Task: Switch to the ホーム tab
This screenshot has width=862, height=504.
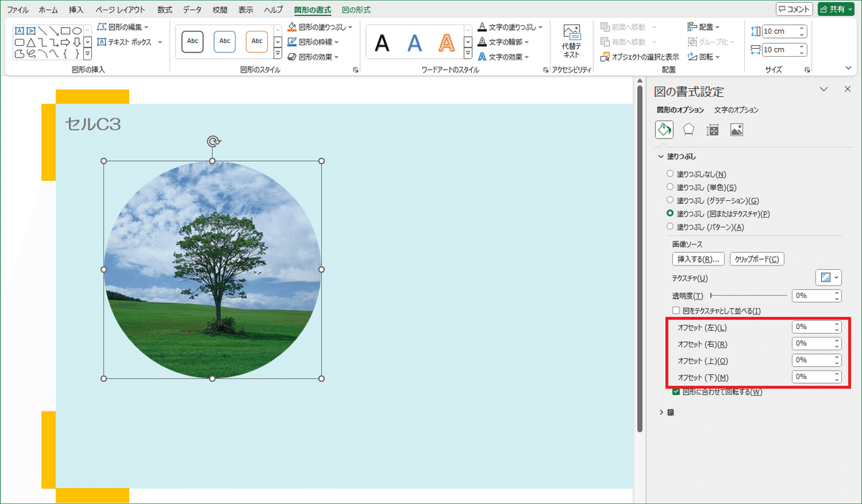Action: click(48, 10)
